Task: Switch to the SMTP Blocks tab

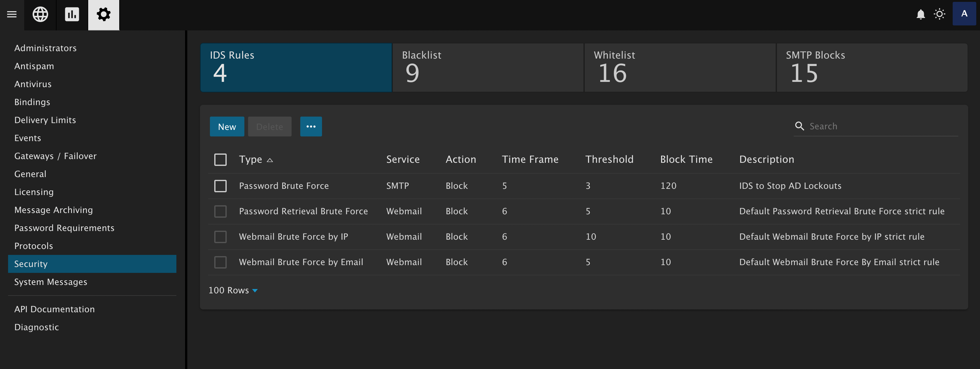Action: click(x=872, y=67)
